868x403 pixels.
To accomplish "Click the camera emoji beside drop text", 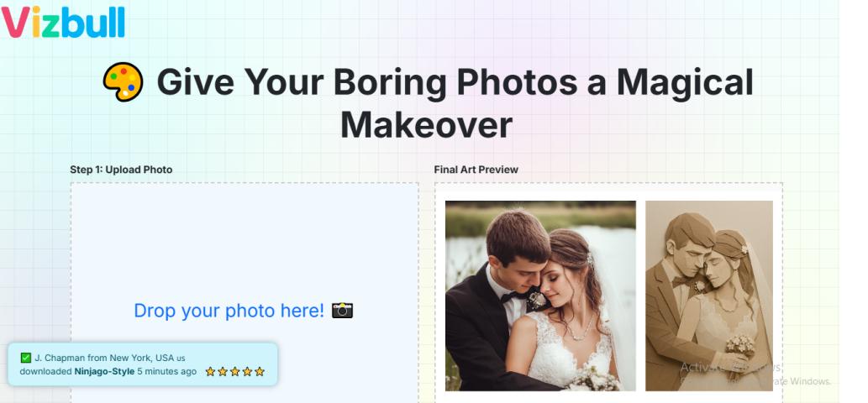I will [342, 310].
